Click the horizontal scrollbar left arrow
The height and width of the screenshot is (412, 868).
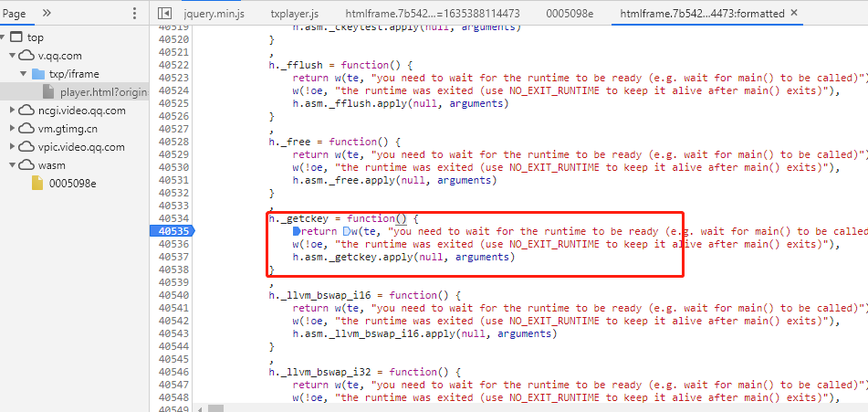[201, 408]
